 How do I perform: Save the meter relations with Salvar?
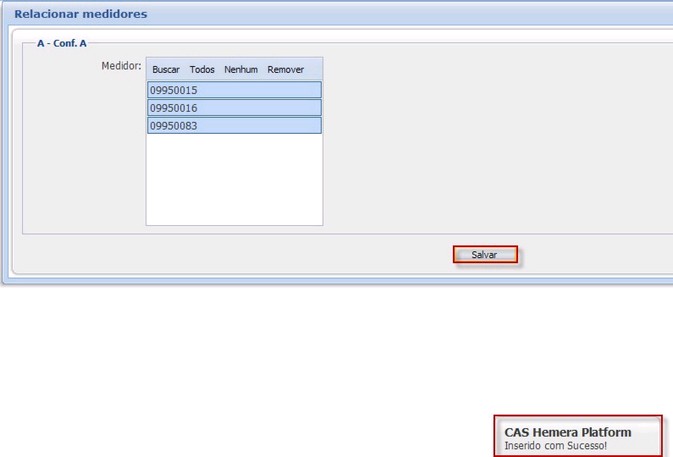485,255
